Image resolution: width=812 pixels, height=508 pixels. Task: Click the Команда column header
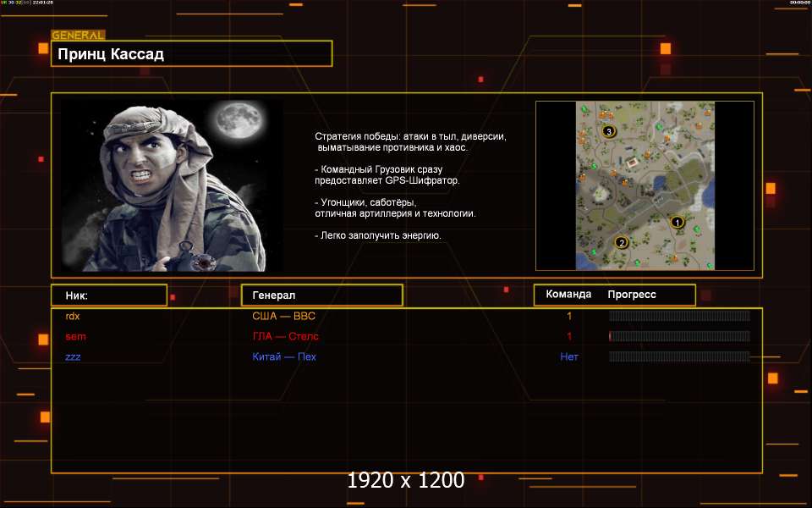pos(568,295)
